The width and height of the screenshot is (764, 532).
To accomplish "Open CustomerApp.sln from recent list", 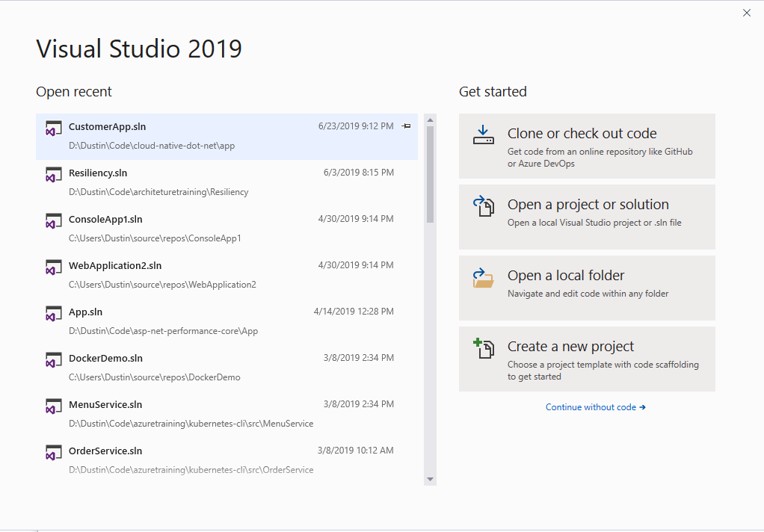I will pyautogui.click(x=227, y=137).
